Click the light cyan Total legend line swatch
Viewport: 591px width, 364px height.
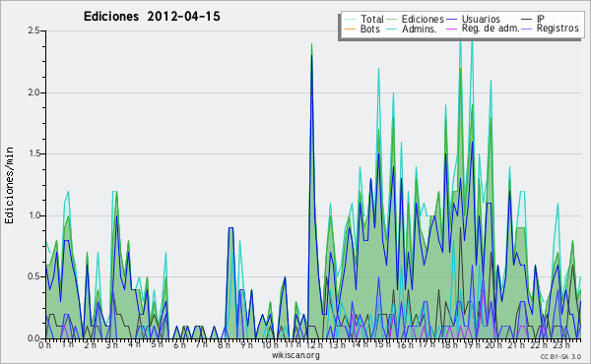pos(350,20)
